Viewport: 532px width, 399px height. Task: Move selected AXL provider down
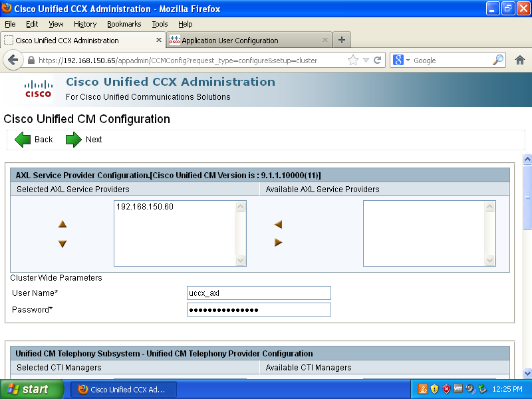click(x=63, y=243)
